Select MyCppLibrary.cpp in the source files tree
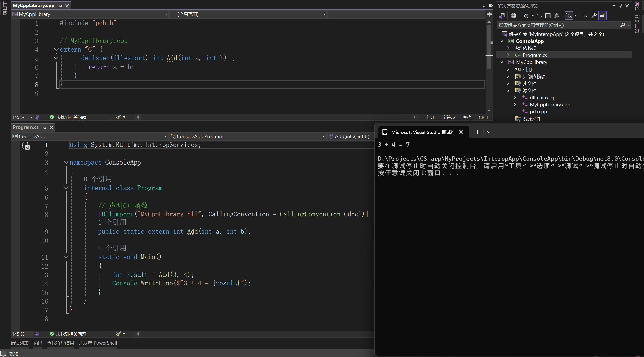The image size is (644, 357). [x=550, y=105]
